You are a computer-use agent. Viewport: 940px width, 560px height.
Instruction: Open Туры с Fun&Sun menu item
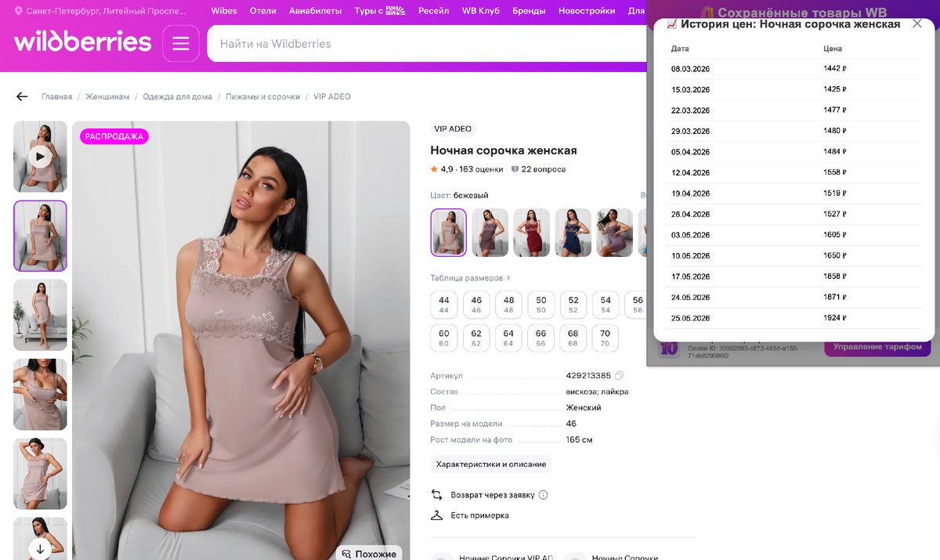click(380, 11)
